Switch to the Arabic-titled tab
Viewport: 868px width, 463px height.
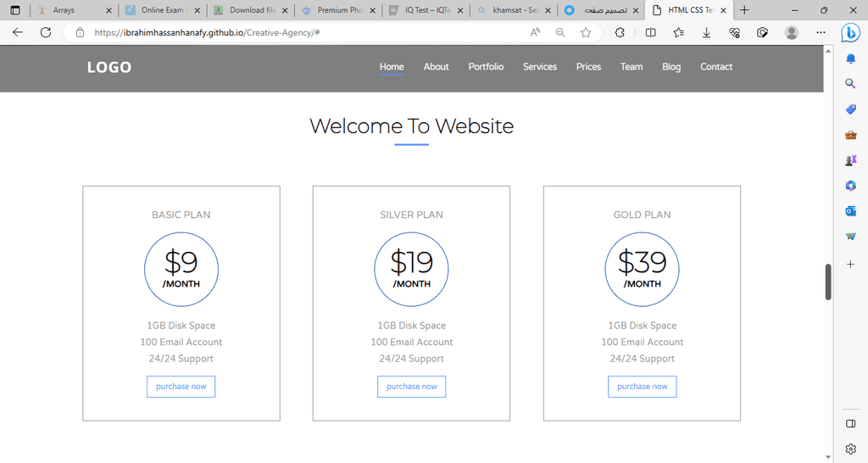coord(602,10)
